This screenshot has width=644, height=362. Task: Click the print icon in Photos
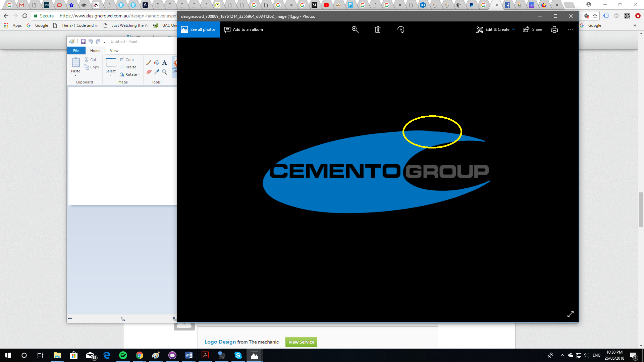point(554,29)
